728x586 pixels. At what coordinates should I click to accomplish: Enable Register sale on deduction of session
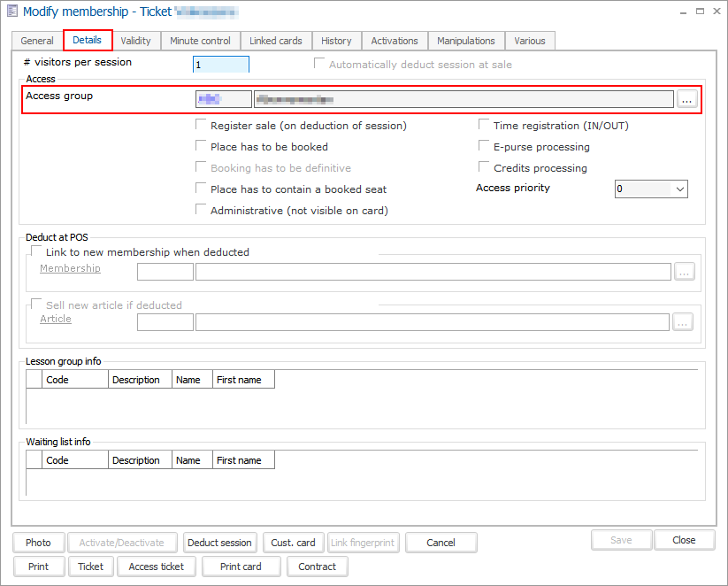point(202,126)
